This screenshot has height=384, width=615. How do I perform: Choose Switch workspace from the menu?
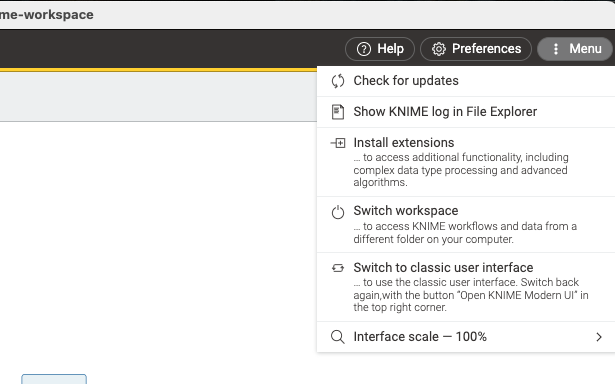(466, 225)
